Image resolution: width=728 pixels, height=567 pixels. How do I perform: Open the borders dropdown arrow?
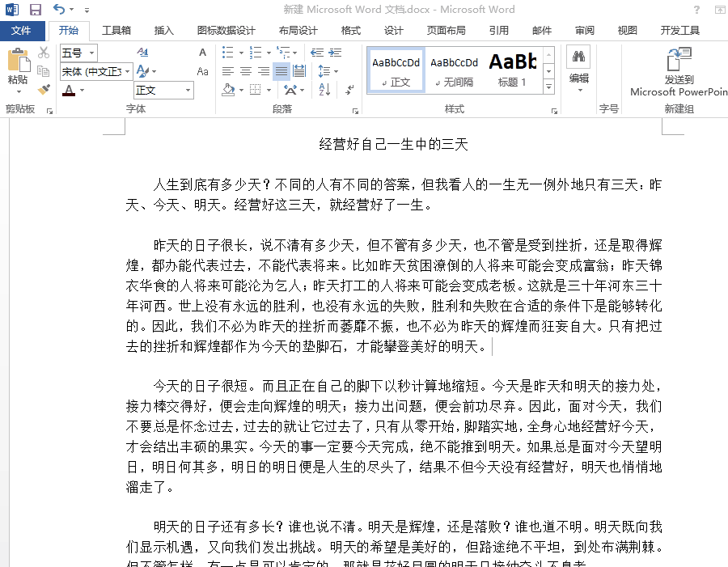tap(269, 90)
